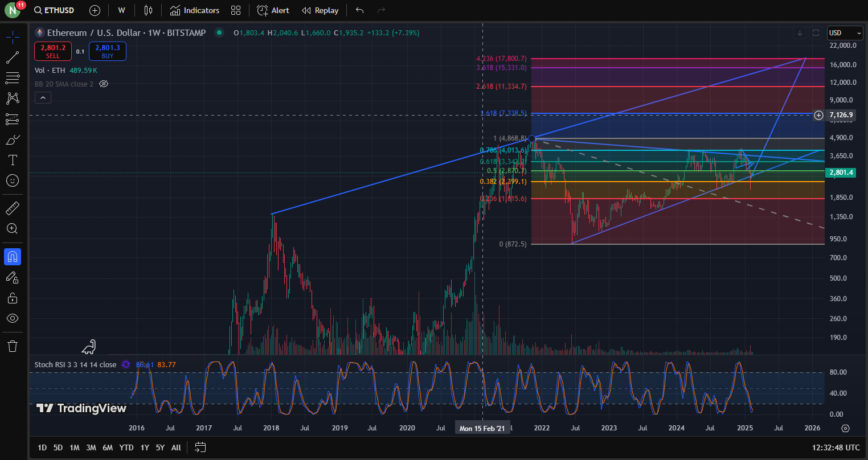Open the go-to-date calendar

click(x=200, y=447)
